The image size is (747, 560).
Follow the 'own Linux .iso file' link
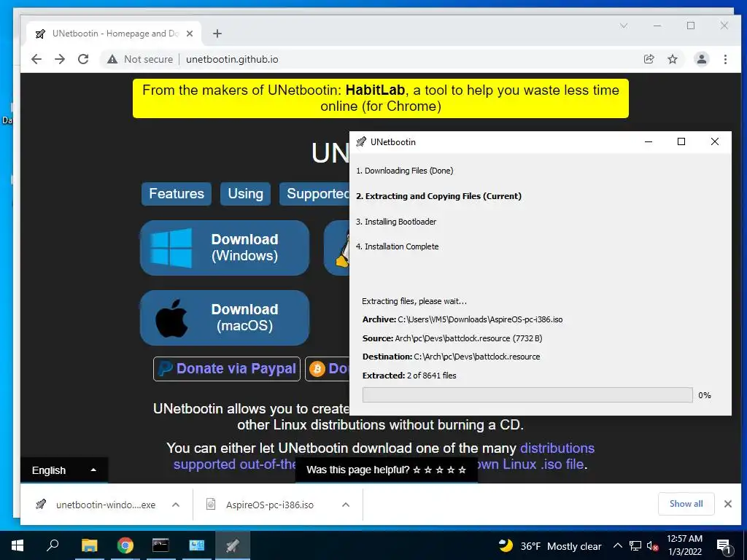pos(530,464)
